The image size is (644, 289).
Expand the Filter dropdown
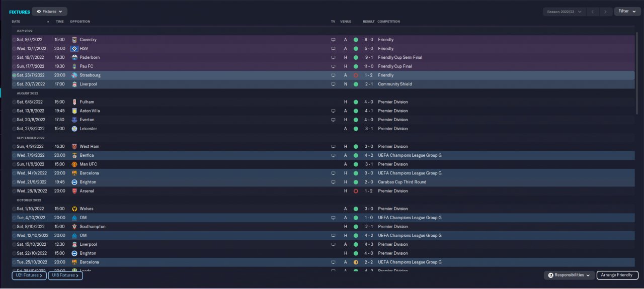click(x=627, y=11)
